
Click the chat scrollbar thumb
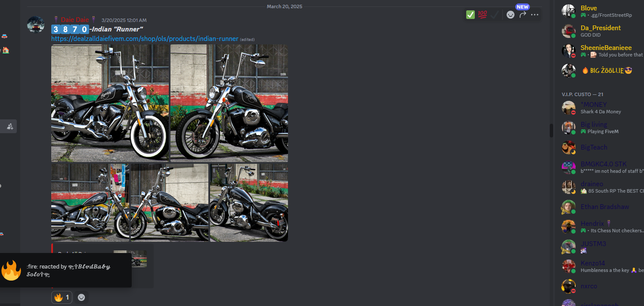(551, 131)
